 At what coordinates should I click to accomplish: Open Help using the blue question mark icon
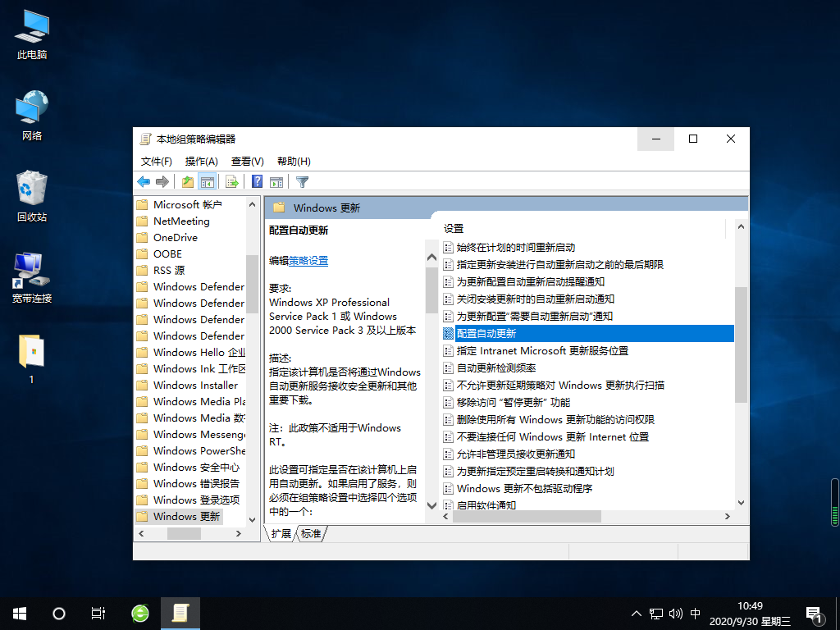point(256,181)
